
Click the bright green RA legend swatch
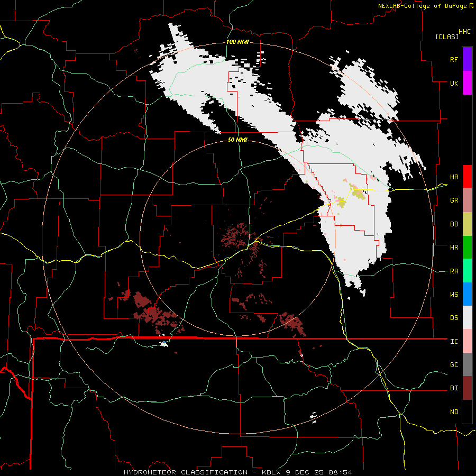tap(467, 271)
